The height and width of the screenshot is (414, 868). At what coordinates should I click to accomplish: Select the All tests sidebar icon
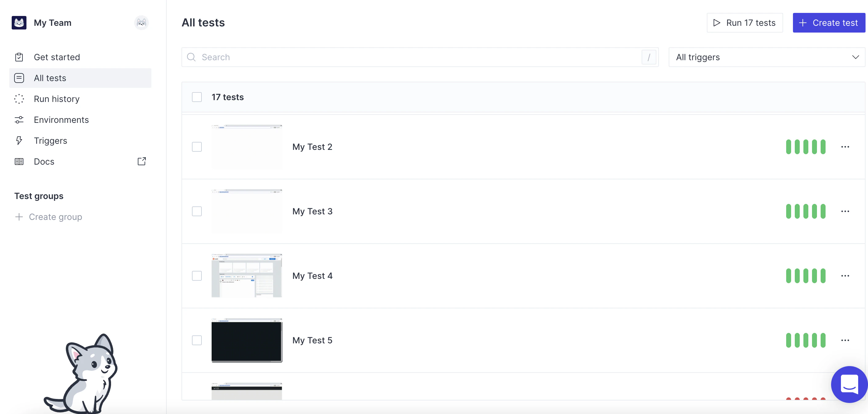pyautogui.click(x=19, y=78)
